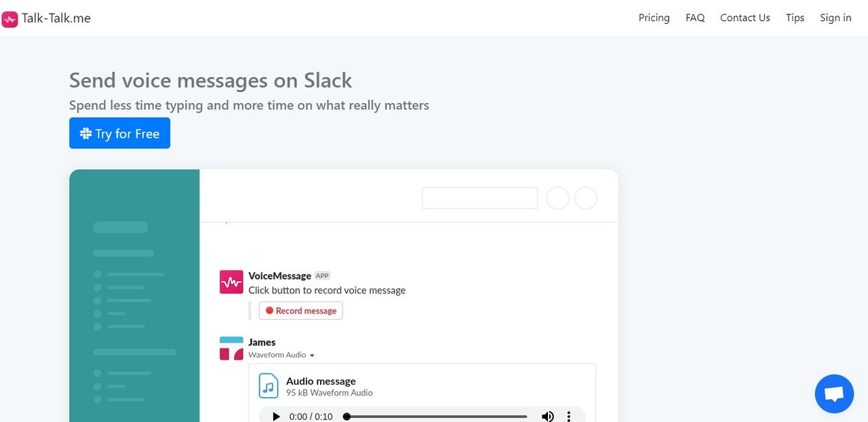Viewport: 868px width, 422px height.
Task: Click the audio file music note icon
Action: (x=269, y=386)
